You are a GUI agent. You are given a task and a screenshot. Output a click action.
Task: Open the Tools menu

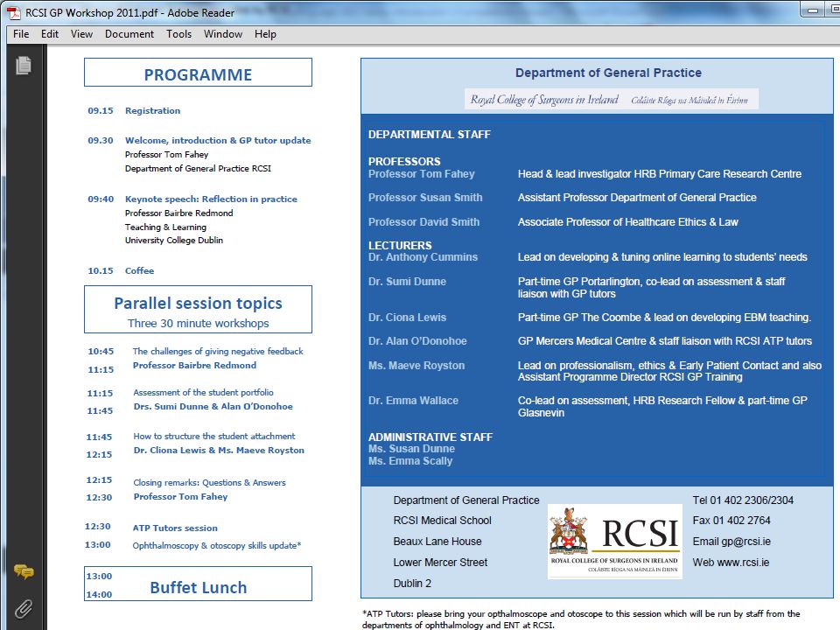click(x=178, y=34)
